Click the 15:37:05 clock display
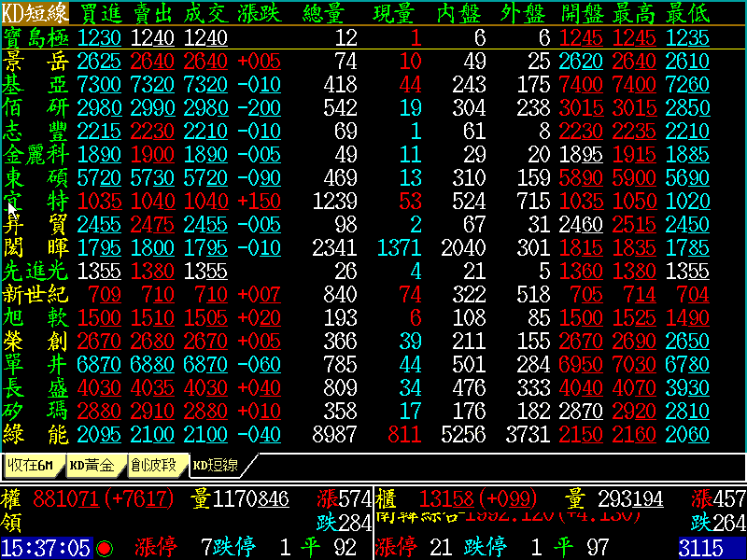Viewport: 747px width, 560px height. (x=47, y=547)
